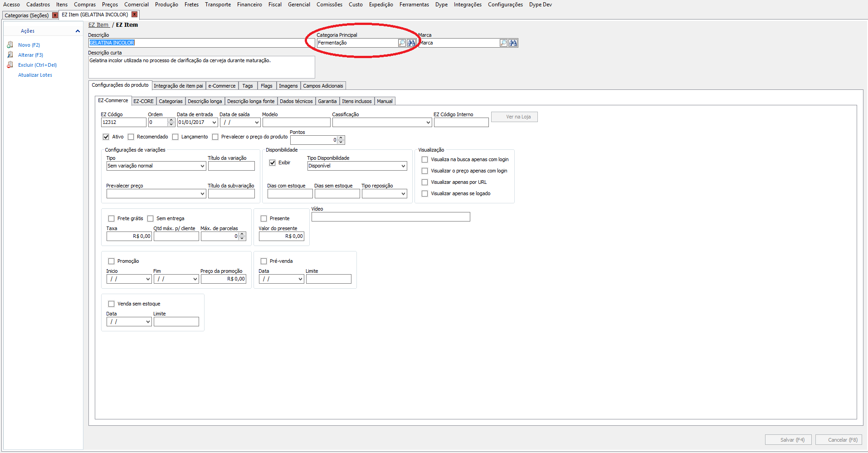Click the Atualizar Lotes link
This screenshot has width=868, height=453.
[35, 75]
